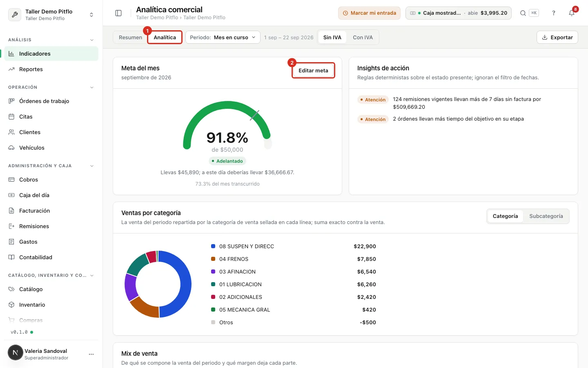Image resolution: width=588 pixels, height=368 pixels.
Task: Click the Clientes people icon
Action: 11,132
